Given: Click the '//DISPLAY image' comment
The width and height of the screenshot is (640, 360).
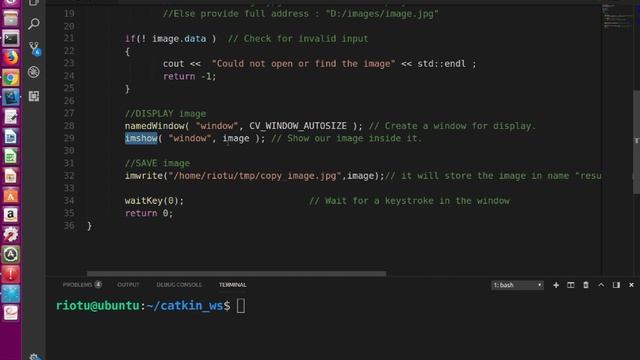Looking at the screenshot, I should coord(165,113).
